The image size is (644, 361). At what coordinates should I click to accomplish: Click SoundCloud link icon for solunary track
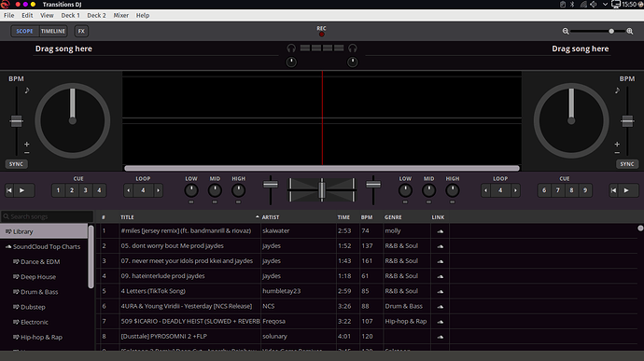pyautogui.click(x=441, y=337)
